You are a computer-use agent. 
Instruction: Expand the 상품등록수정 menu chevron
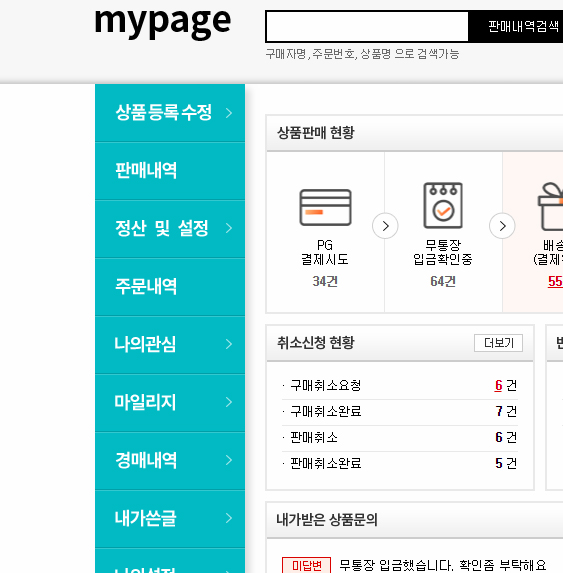[x=229, y=113]
